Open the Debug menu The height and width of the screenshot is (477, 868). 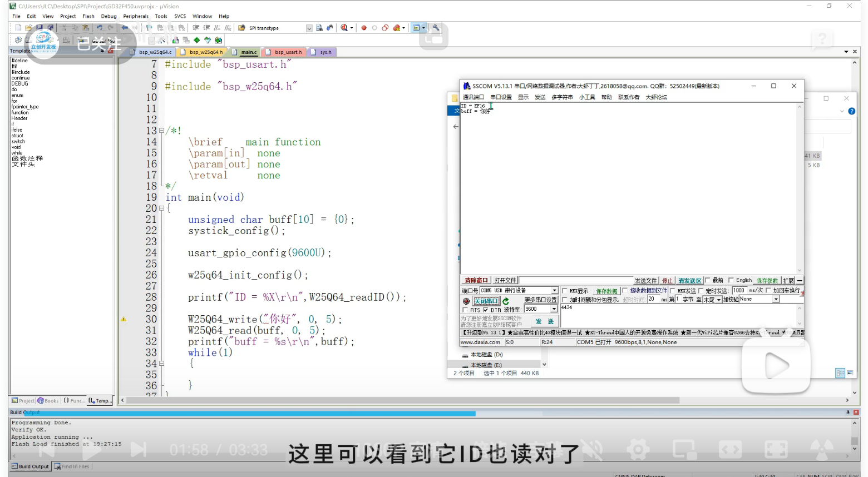pyautogui.click(x=108, y=16)
